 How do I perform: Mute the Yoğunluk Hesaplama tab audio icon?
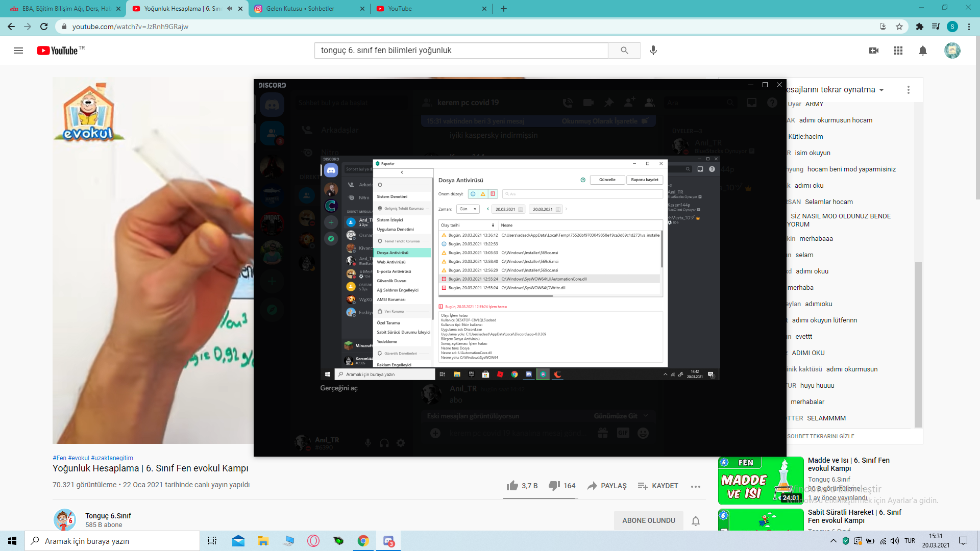click(x=229, y=9)
